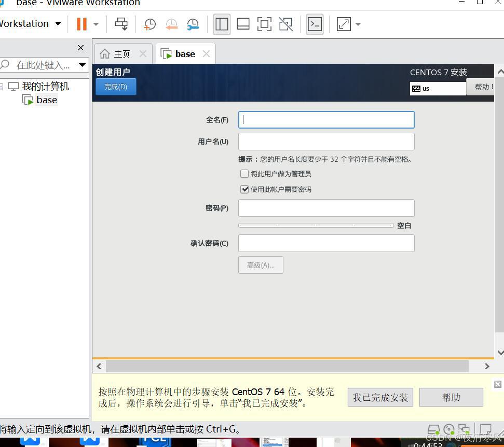Open the power options dropdown next to pause

[x=96, y=24]
